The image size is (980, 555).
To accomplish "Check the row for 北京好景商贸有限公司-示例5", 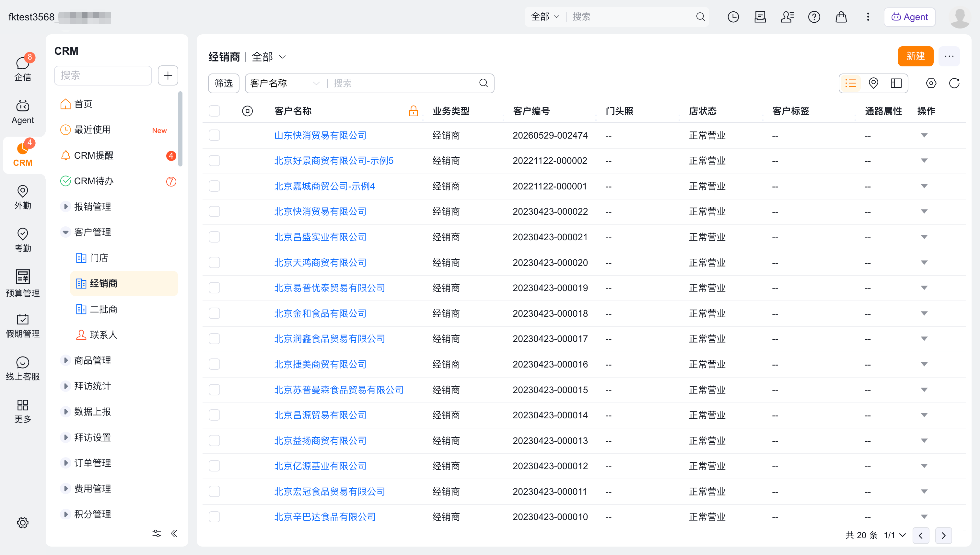I will point(215,161).
